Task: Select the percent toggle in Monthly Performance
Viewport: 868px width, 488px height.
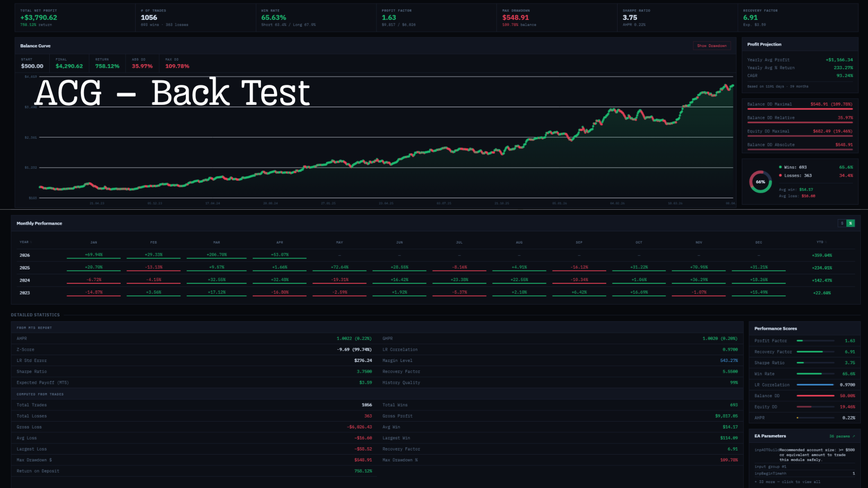Action: 851,223
